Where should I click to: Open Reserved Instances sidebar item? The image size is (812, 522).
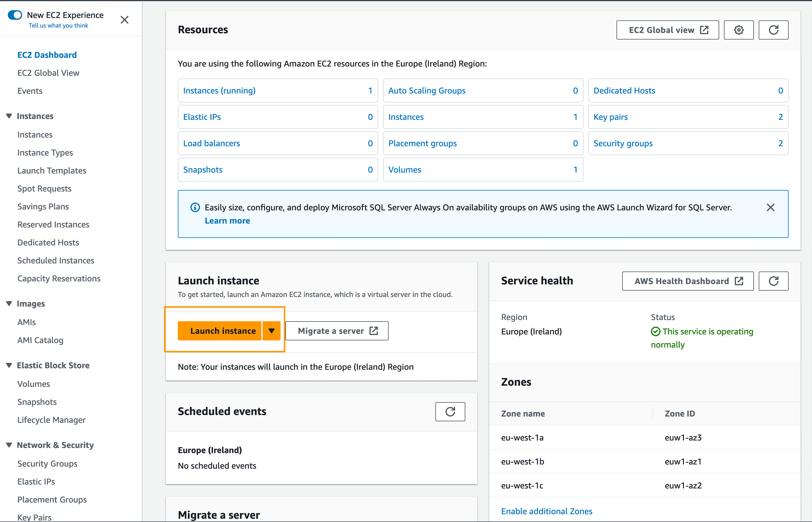53,224
